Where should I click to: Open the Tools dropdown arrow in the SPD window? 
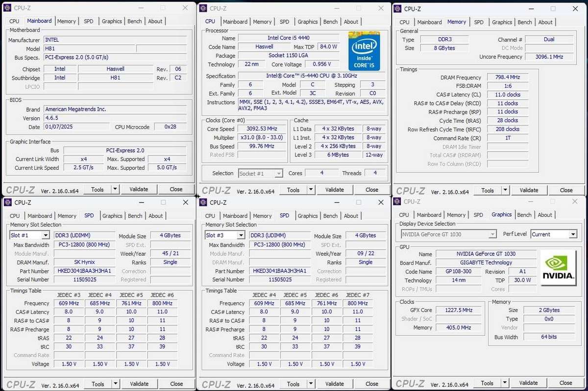pyautogui.click(x=115, y=383)
